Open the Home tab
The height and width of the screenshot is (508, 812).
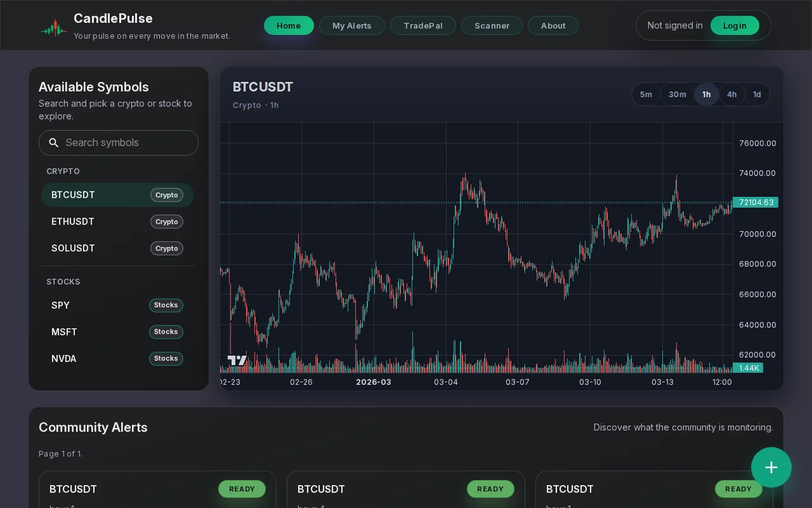point(289,25)
